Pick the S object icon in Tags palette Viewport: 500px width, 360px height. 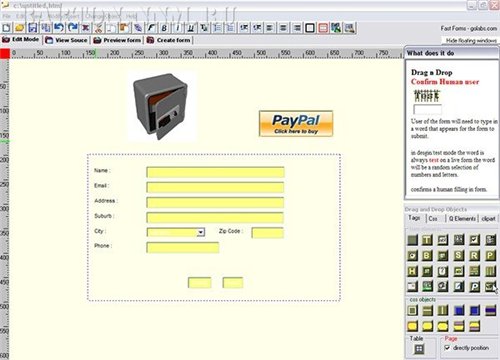tap(458, 256)
